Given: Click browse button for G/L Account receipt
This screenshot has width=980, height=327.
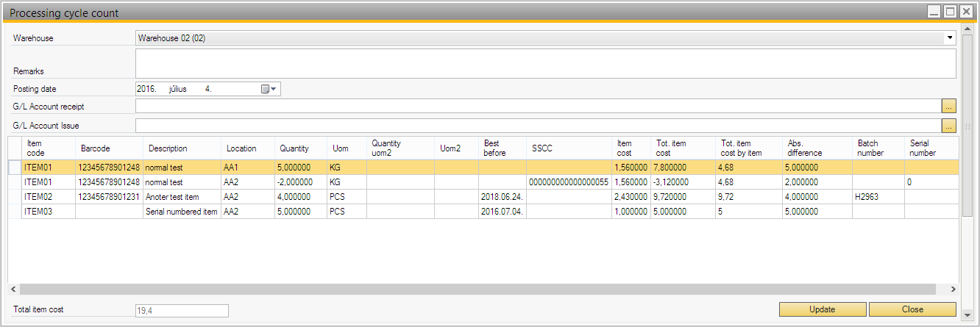Looking at the screenshot, I should click(948, 107).
